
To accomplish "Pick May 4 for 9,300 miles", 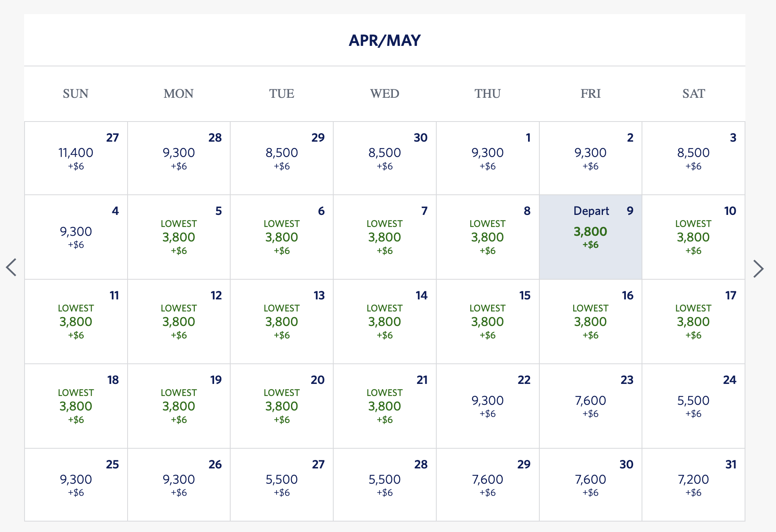I will coord(76,237).
